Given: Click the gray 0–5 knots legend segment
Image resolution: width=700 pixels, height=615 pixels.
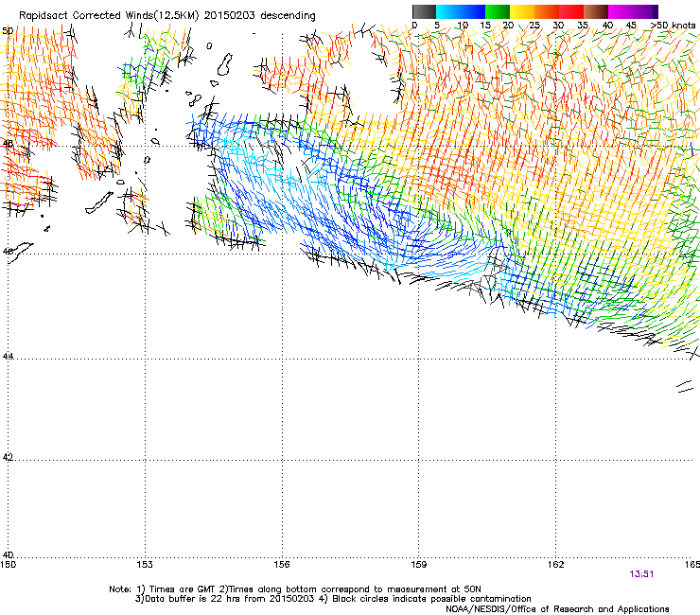Looking at the screenshot, I should [424, 11].
